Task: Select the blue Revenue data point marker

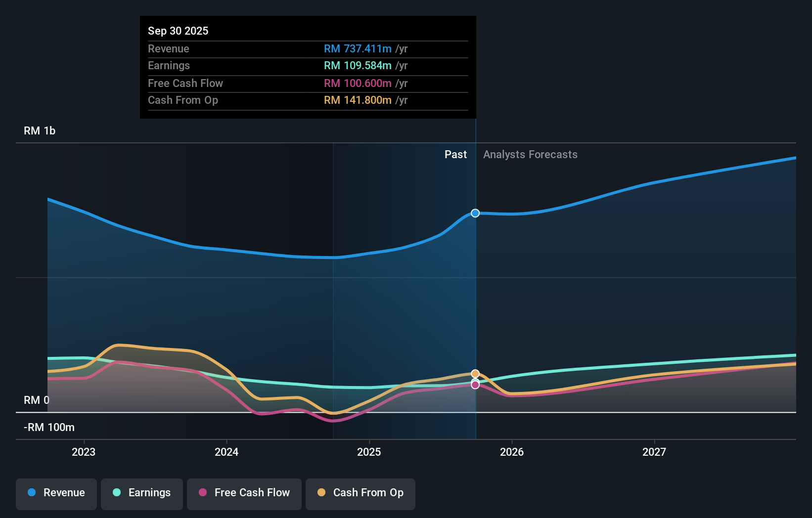Action: coord(475,213)
